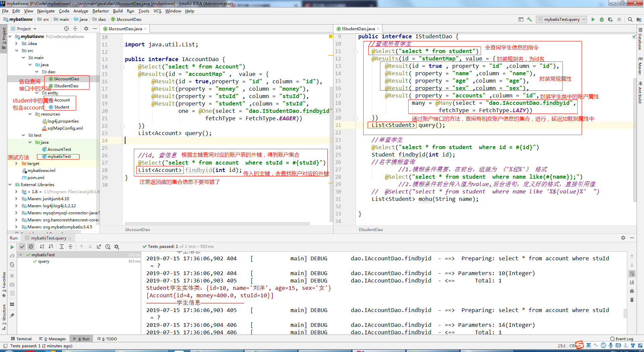Toggle show passed tests checkmark button
Viewport: 644px width, 352px height.
[22, 247]
